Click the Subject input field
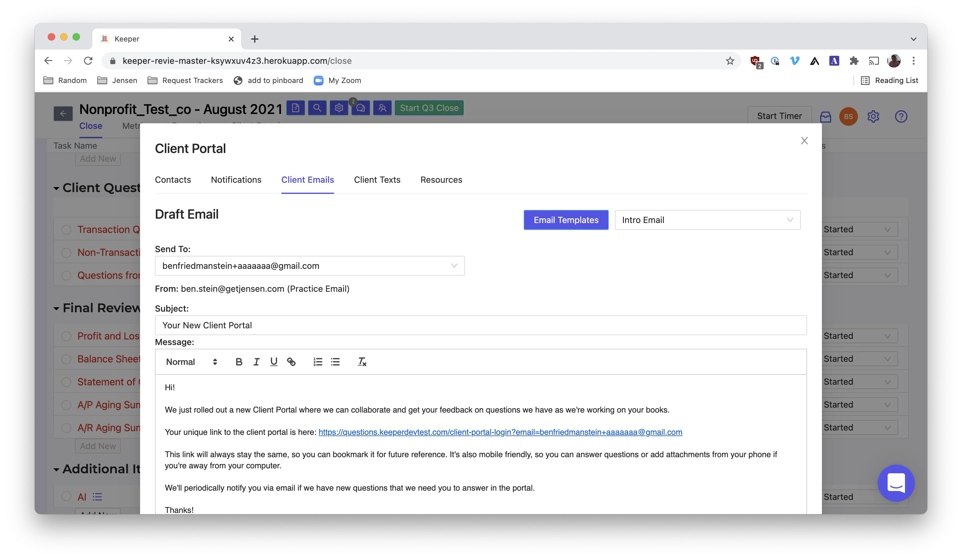 (x=481, y=326)
